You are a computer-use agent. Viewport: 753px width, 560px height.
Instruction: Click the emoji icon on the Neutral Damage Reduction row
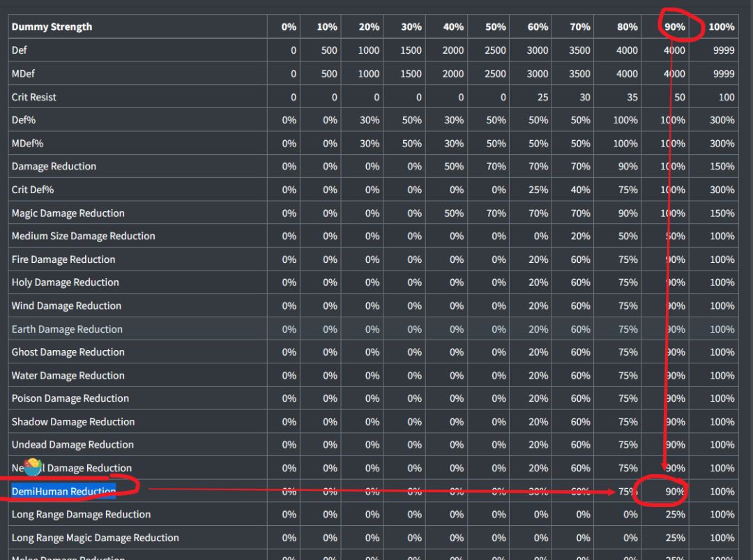click(33, 467)
